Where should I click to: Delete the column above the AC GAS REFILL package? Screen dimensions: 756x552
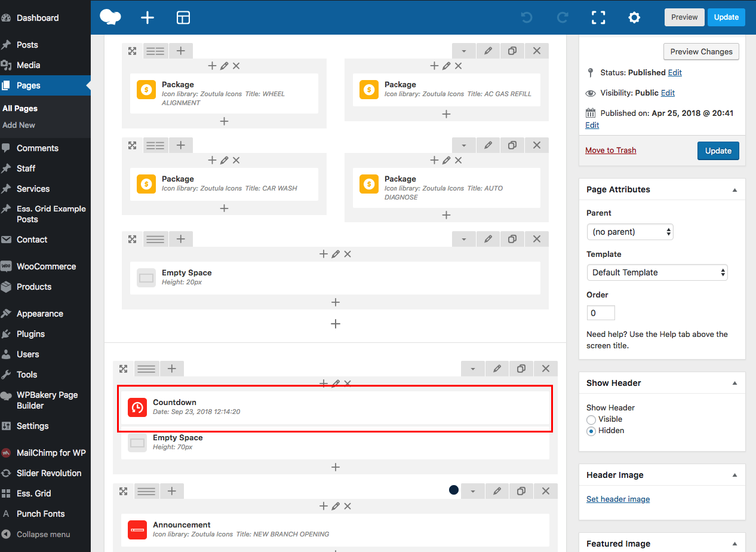459,66
